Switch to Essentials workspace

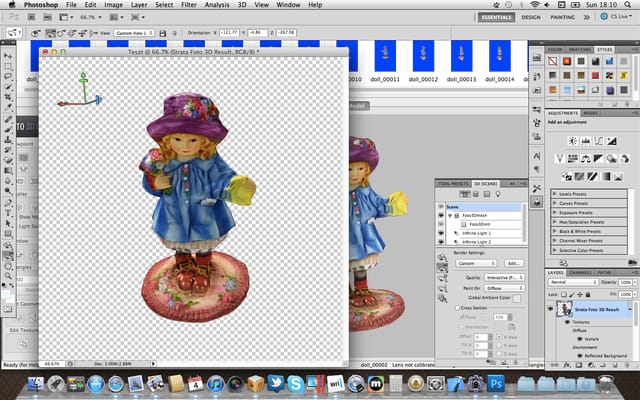pyautogui.click(x=496, y=17)
